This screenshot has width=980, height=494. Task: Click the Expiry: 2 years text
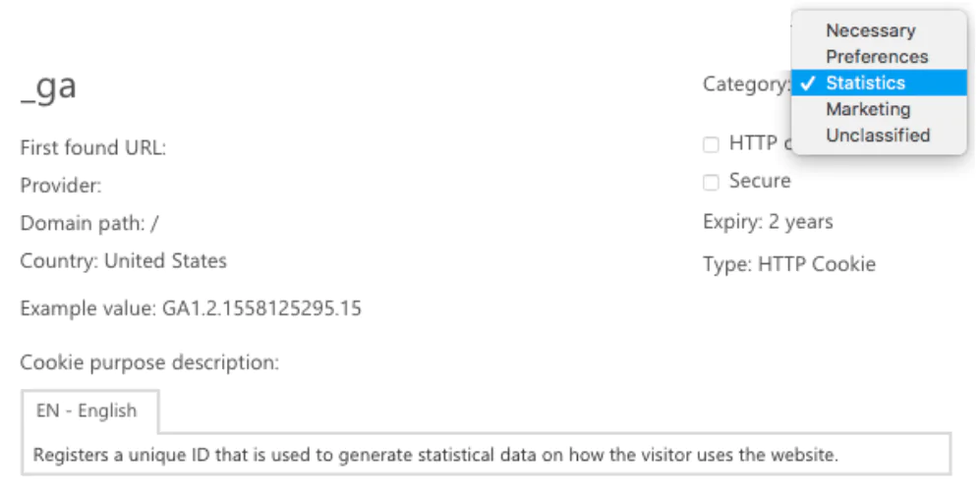tap(768, 222)
